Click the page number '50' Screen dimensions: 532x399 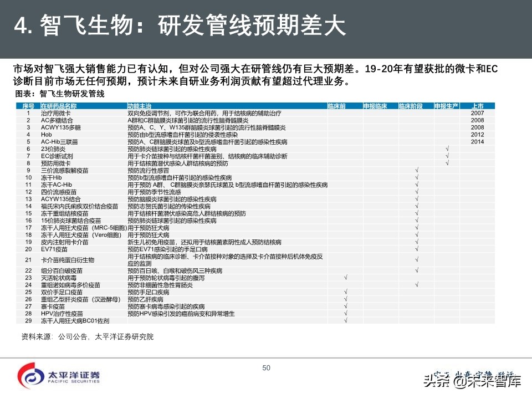(267, 368)
